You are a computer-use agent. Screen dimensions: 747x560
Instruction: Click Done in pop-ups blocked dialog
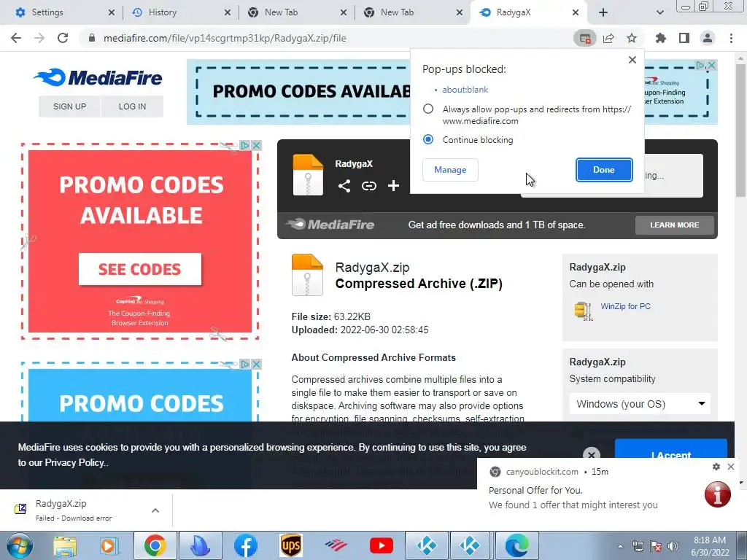(604, 170)
